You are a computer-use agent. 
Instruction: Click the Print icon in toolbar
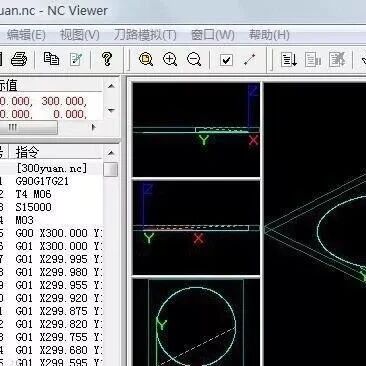click(x=19, y=60)
